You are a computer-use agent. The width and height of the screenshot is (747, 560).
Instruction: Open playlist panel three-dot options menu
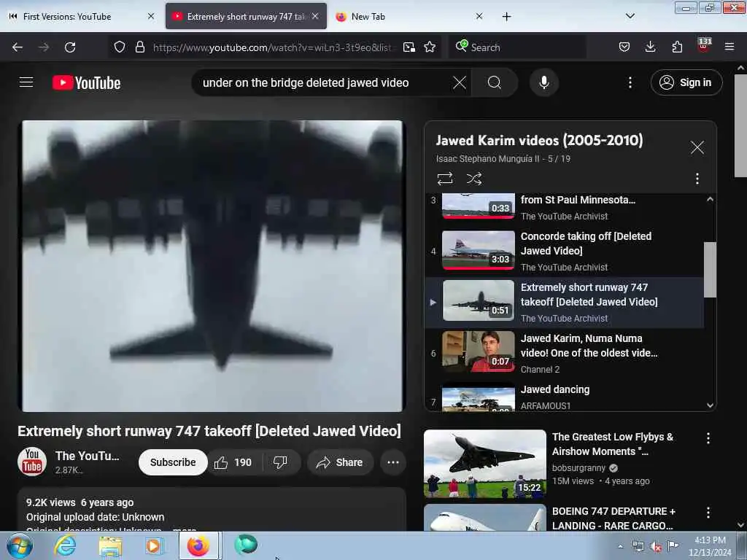(x=697, y=179)
